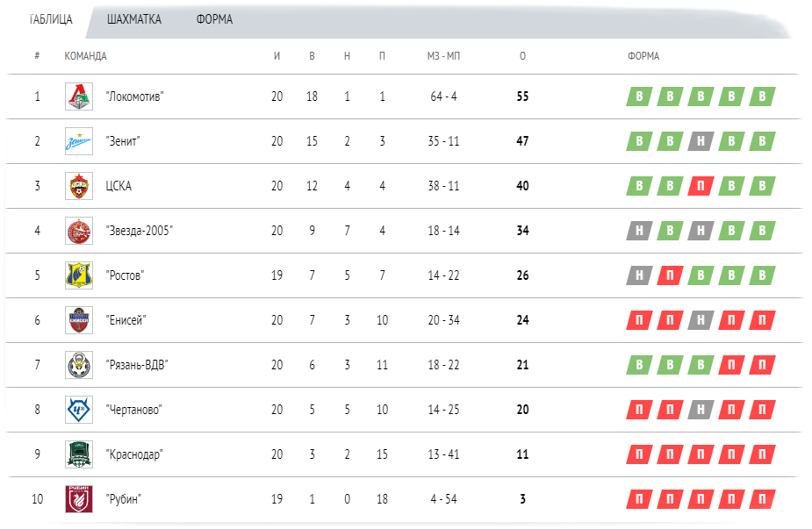Open the "Чертаново" team name link
Viewport: 812px width, 529px height.
coord(133,410)
